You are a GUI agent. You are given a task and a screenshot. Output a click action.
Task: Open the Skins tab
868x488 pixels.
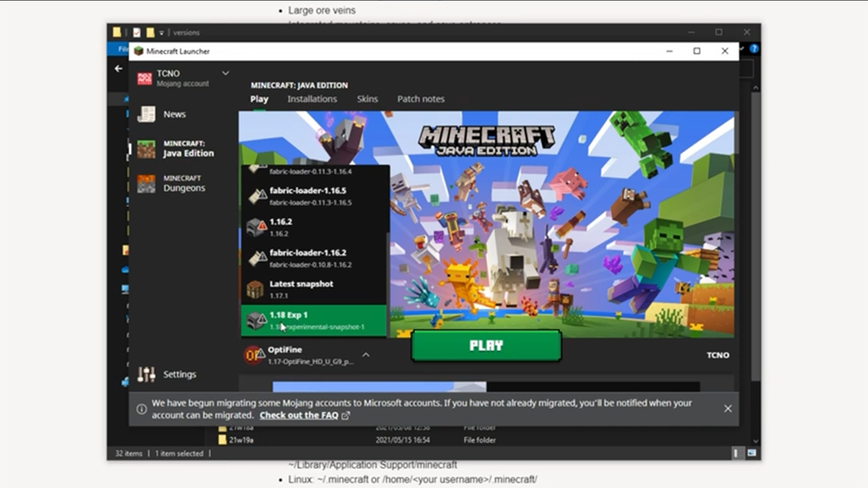[367, 99]
